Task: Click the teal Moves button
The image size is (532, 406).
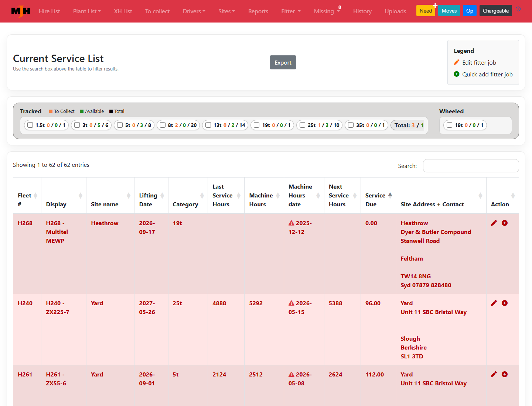Action: (449, 11)
